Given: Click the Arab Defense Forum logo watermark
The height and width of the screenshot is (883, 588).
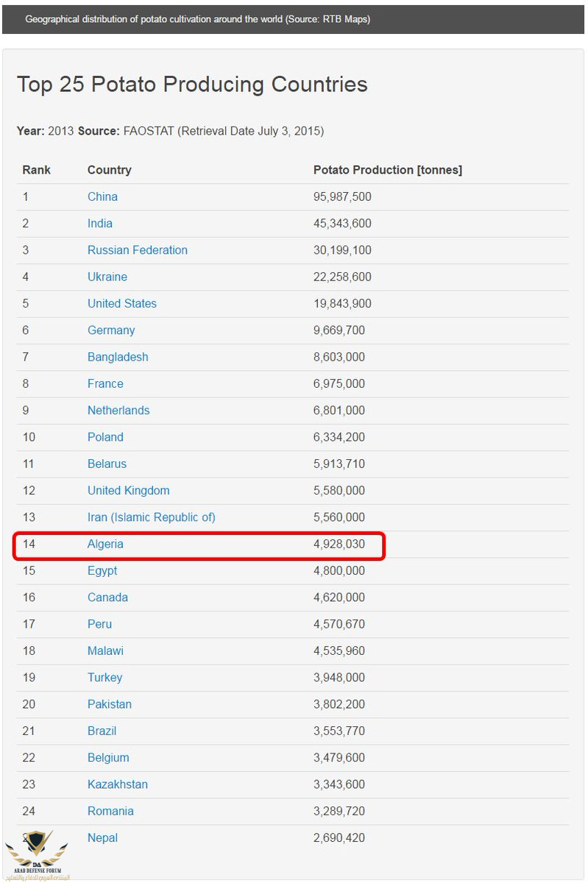Looking at the screenshot, I should pos(37,855).
